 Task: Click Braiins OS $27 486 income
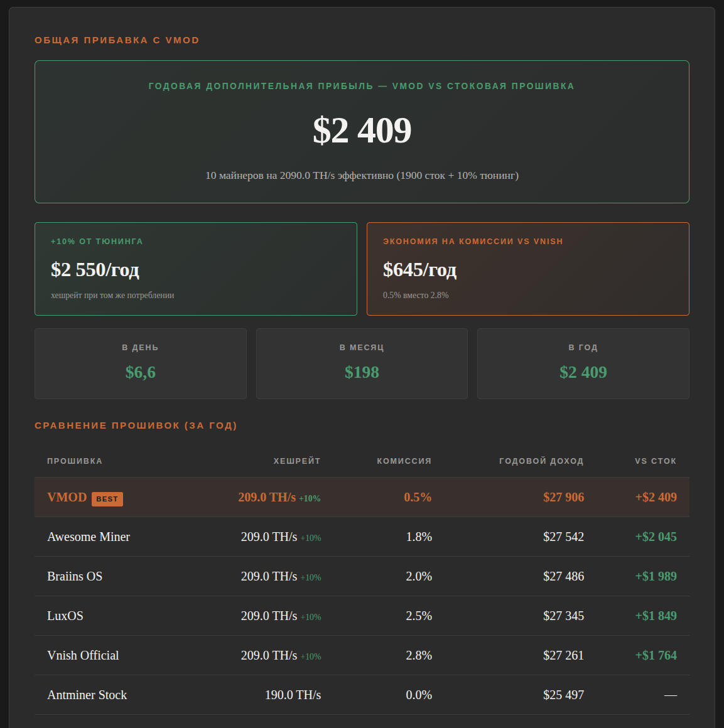(564, 576)
